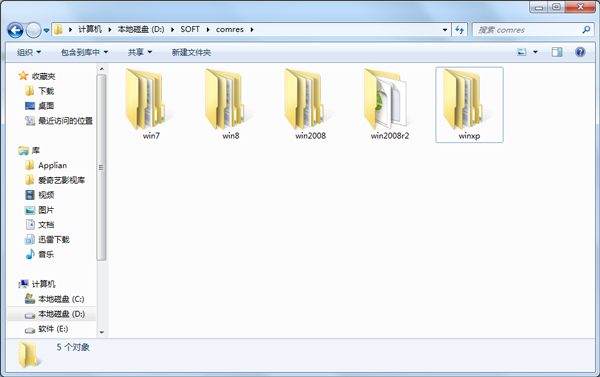Open 下载 under favorites

coord(40,91)
